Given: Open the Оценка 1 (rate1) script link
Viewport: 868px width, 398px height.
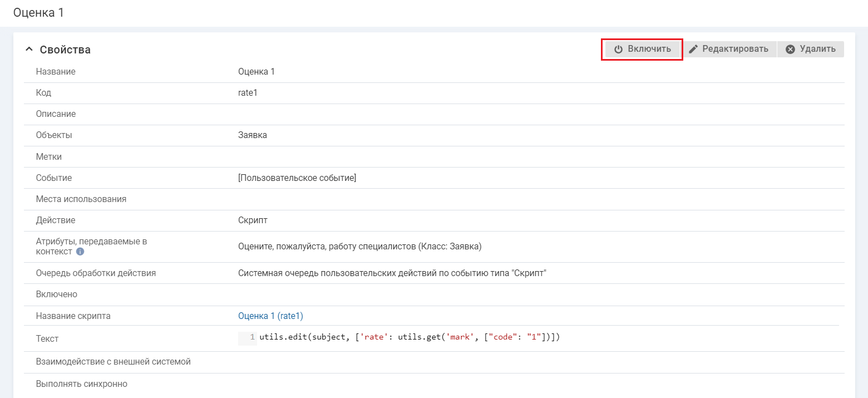Looking at the screenshot, I should click(270, 316).
